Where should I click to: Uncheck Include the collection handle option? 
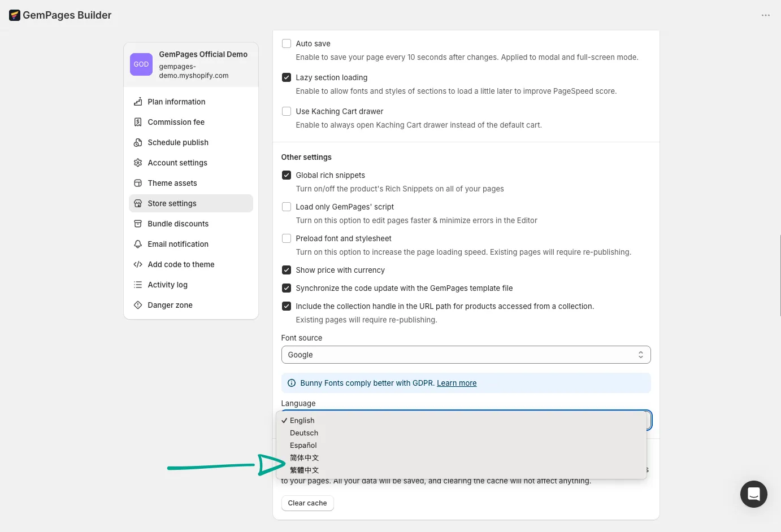[x=287, y=306]
